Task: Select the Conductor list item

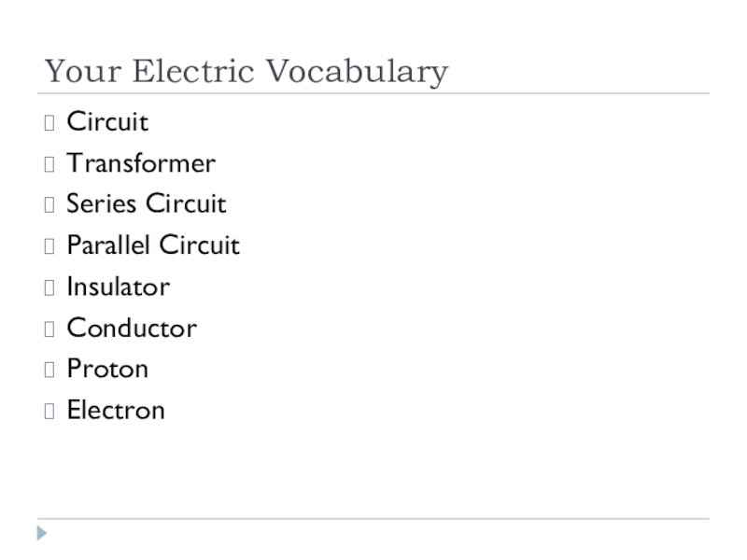Action: 132,329
